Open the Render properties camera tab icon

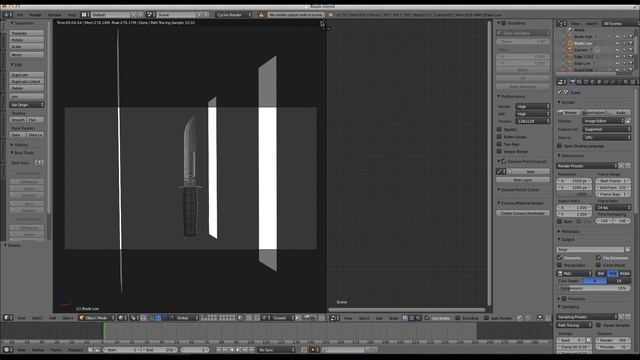coord(572,82)
